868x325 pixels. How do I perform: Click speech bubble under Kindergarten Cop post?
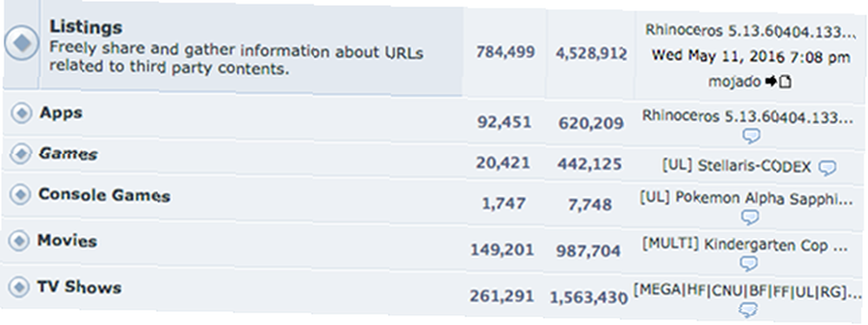pos(748,263)
